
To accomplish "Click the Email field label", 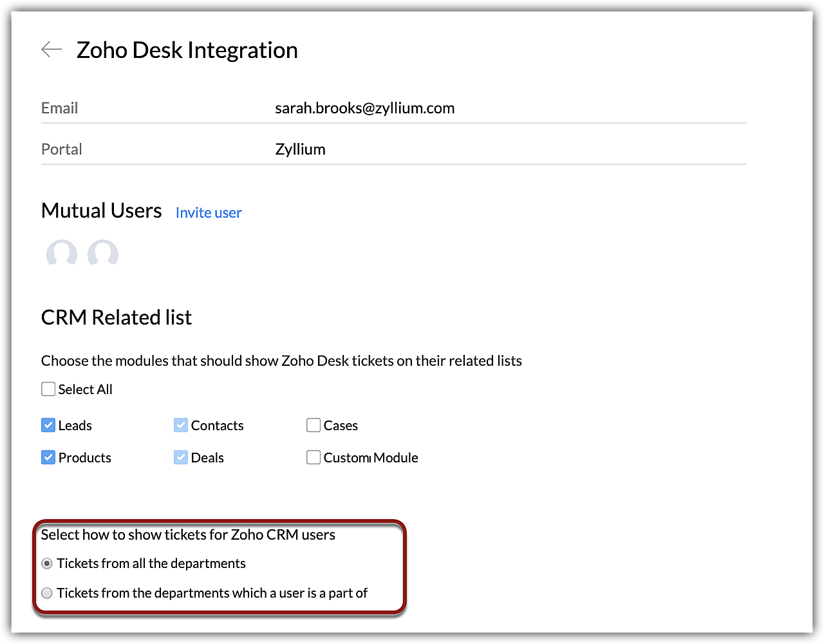I will click(x=59, y=108).
